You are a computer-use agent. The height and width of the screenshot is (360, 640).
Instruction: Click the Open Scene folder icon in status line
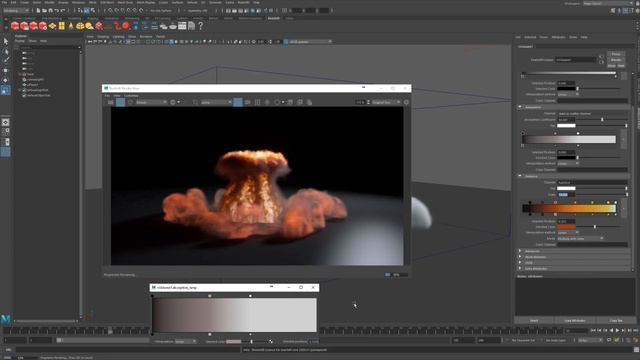point(44,11)
